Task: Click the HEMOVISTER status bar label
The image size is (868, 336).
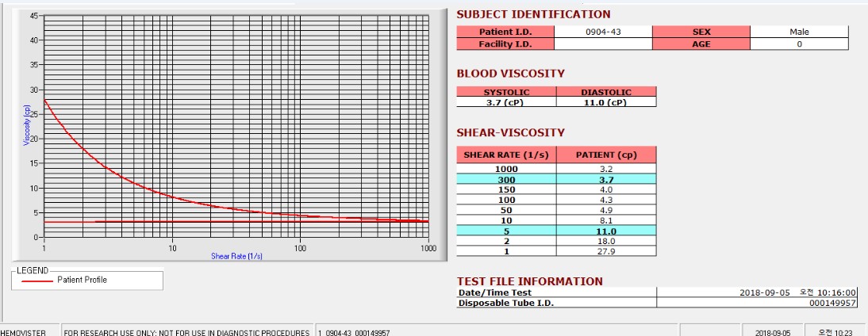Action: (x=23, y=333)
